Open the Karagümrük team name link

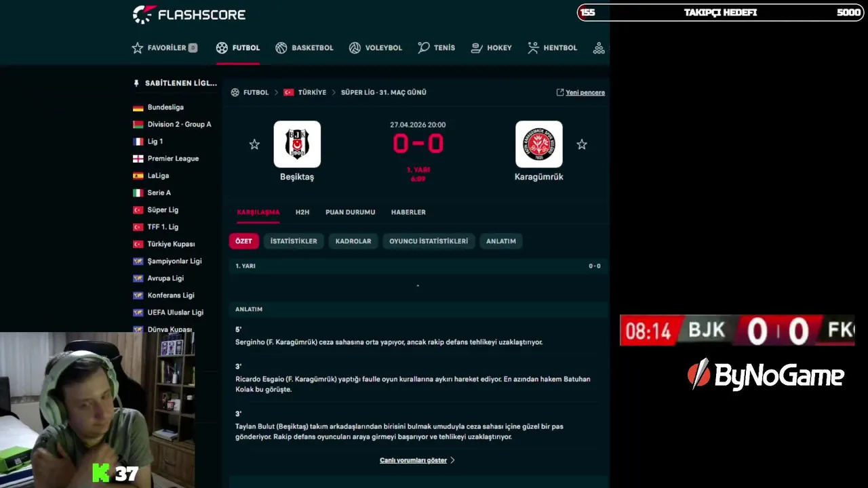pos(539,177)
